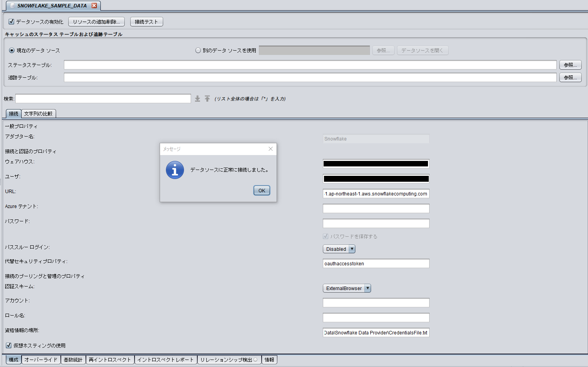Click アダプター名 Snowflake field

(376, 139)
